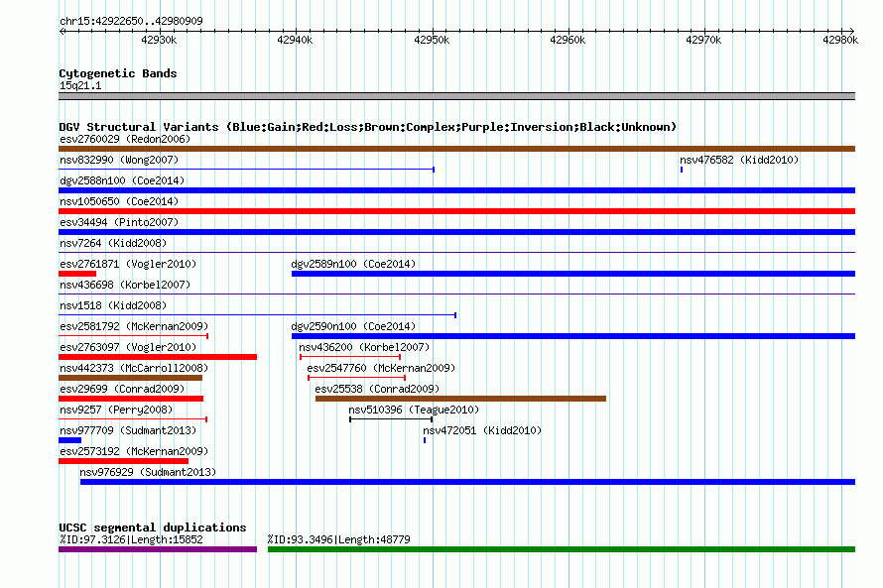Click the 15q21.1 cytogenetic band label

click(x=80, y=85)
